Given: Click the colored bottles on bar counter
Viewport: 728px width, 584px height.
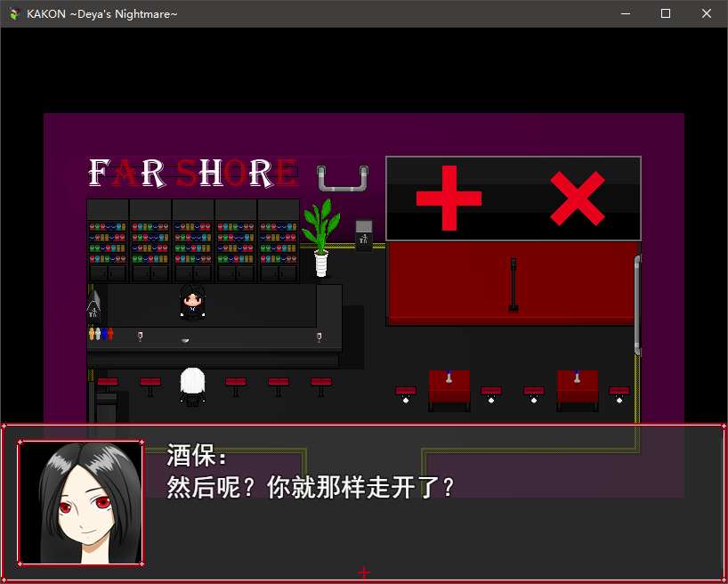Looking at the screenshot, I should 101,334.
